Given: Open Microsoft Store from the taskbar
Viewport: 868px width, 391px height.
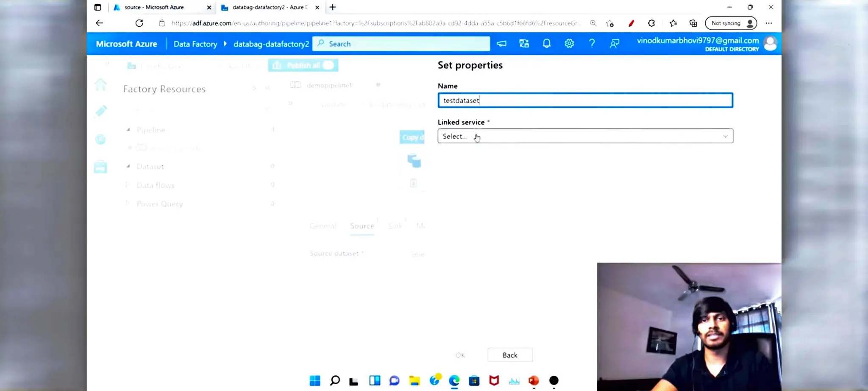Looking at the screenshot, I should (x=474, y=380).
